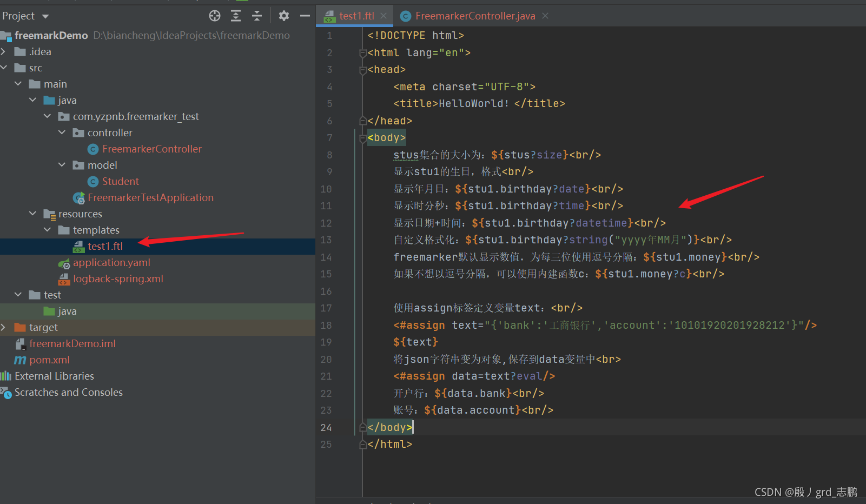Collapse the test folder
This screenshot has height=504, width=866.
pyautogui.click(x=18, y=295)
